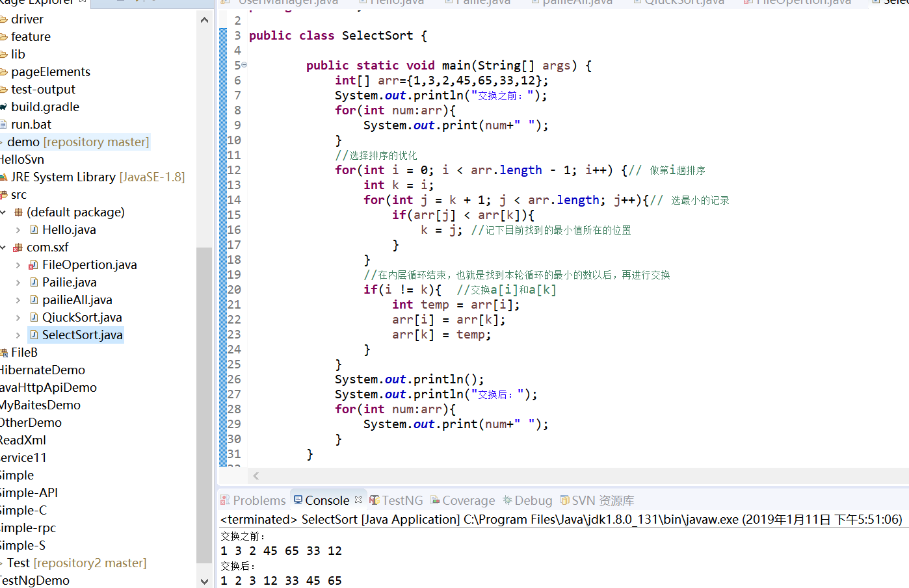
Task: Expand the QiuckSort.java tree node
Action: pos(18,317)
